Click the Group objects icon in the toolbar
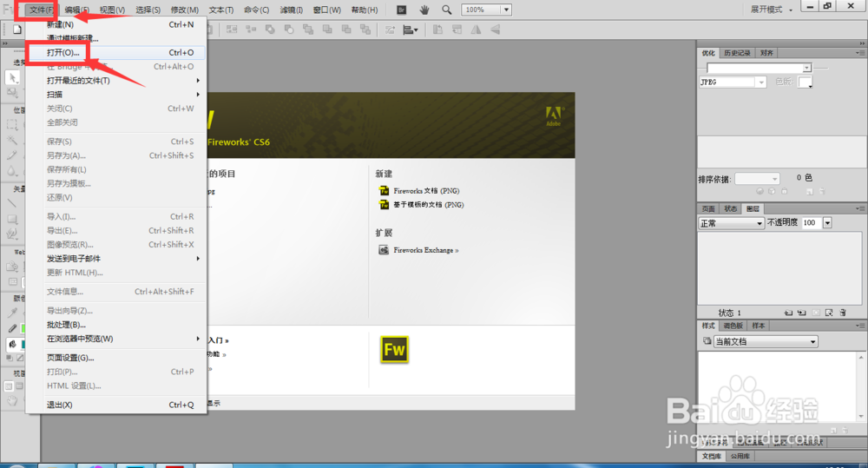This screenshot has width=868, height=468. (x=232, y=30)
